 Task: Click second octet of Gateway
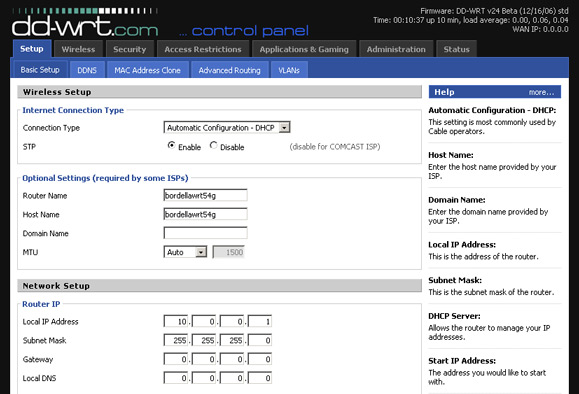click(204, 359)
